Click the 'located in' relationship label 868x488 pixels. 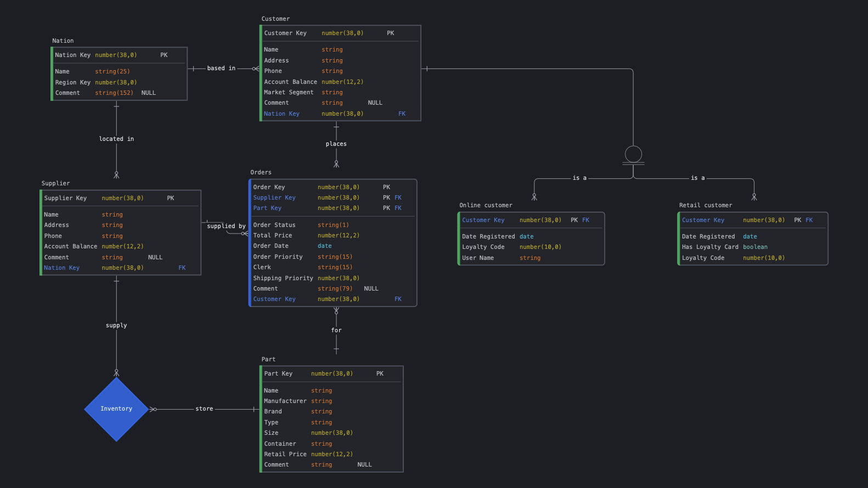click(x=116, y=139)
